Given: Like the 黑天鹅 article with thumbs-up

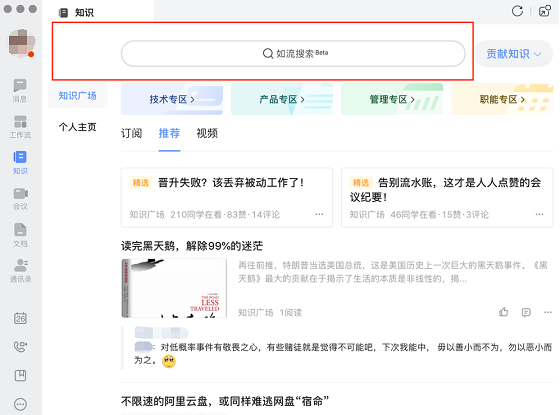Looking at the screenshot, I should point(504,312).
